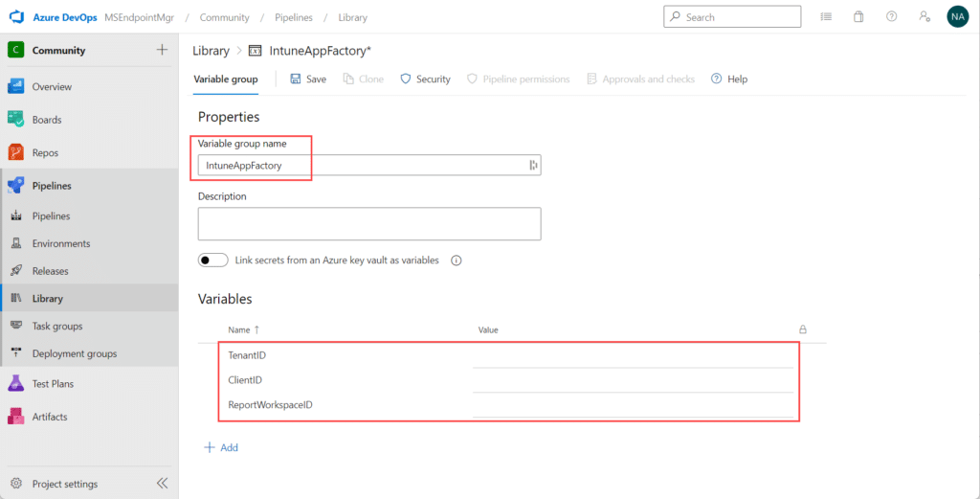This screenshot has width=980, height=499.
Task: Click the Deployment groups icon
Action: pos(17,353)
